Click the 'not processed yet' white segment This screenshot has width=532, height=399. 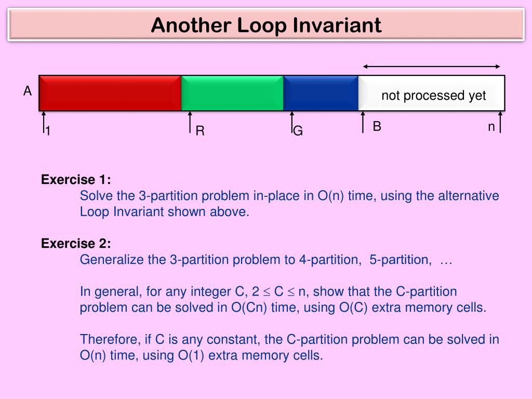pyautogui.click(x=432, y=93)
